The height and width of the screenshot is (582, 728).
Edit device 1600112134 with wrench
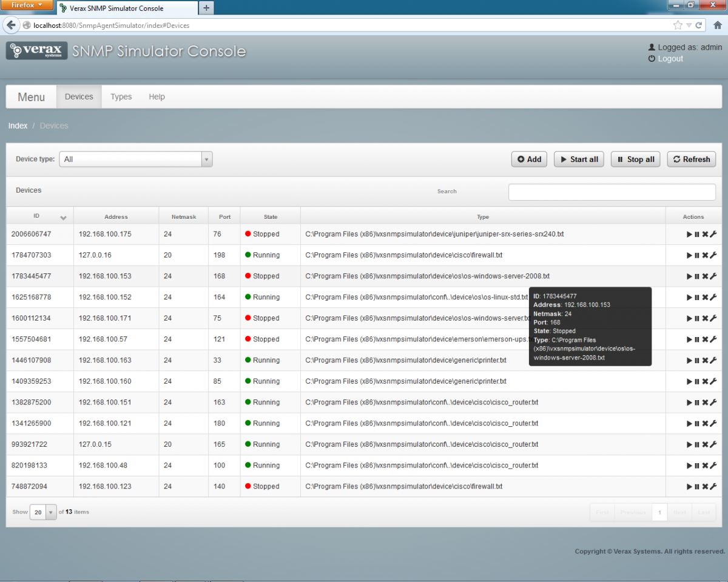pos(713,318)
